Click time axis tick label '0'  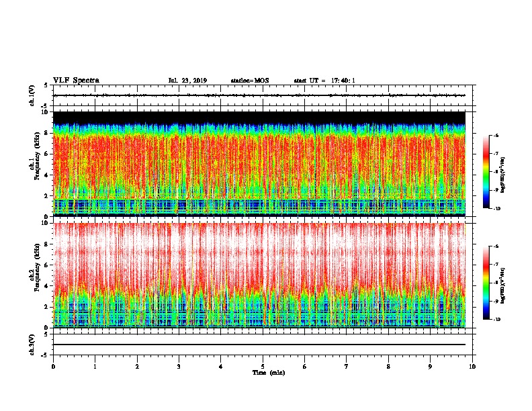pyautogui.click(x=53, y=367)
